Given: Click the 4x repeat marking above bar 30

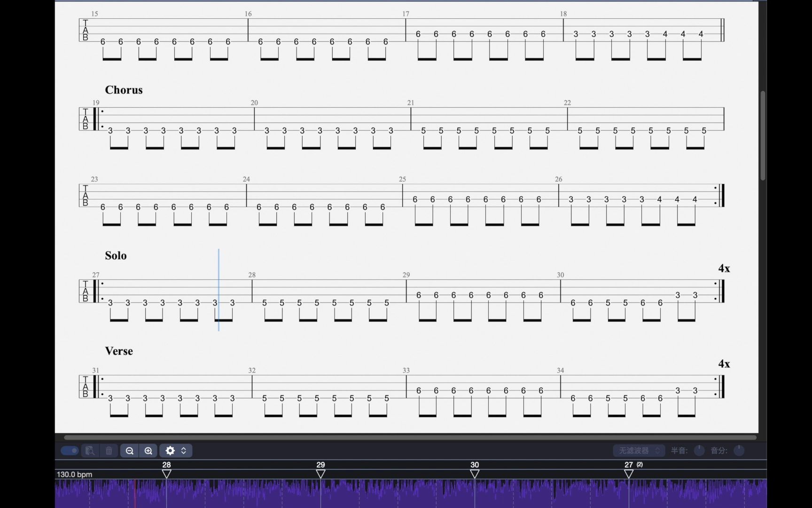Looking at the screenshot, I should pos(724,269).
